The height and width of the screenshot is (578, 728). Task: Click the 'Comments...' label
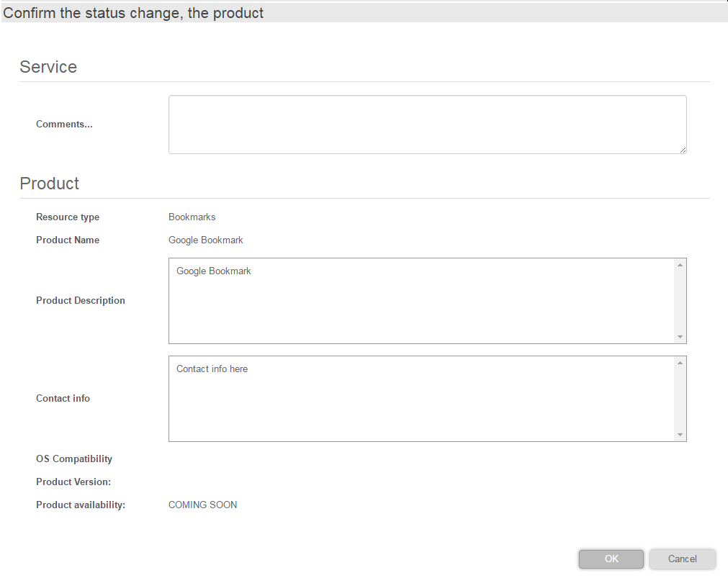[x=64, y=124]
